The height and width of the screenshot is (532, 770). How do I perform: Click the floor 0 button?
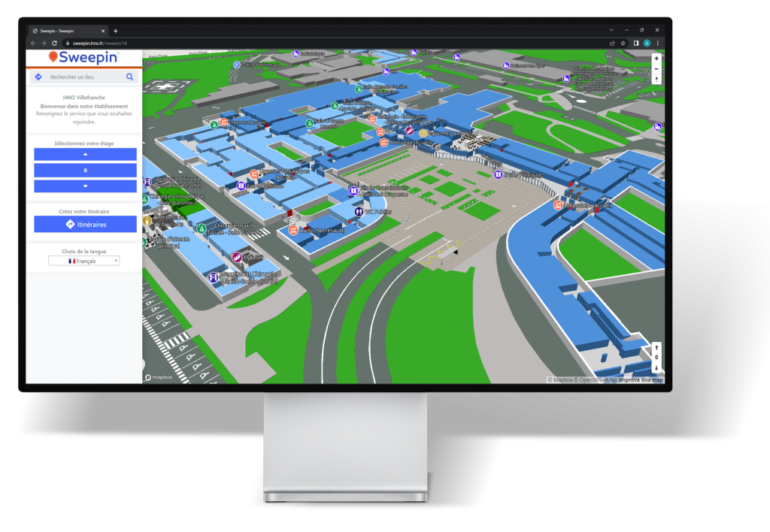(86, 171)
